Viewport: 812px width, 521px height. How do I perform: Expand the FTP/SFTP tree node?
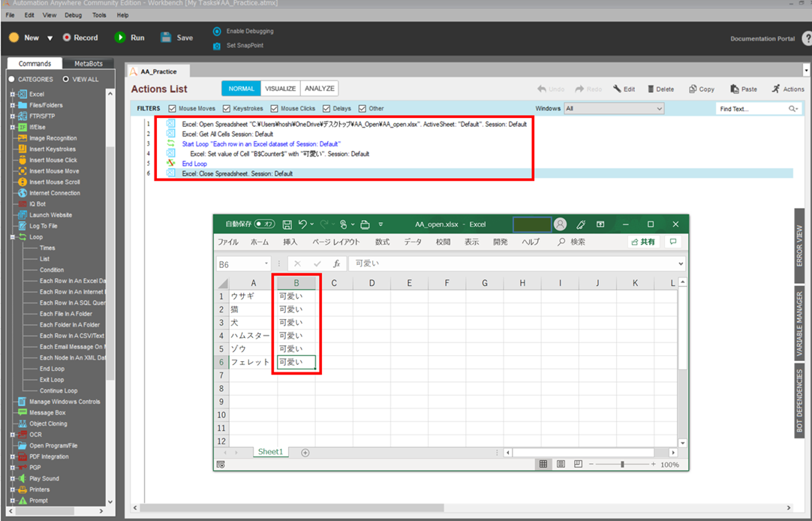13,116
